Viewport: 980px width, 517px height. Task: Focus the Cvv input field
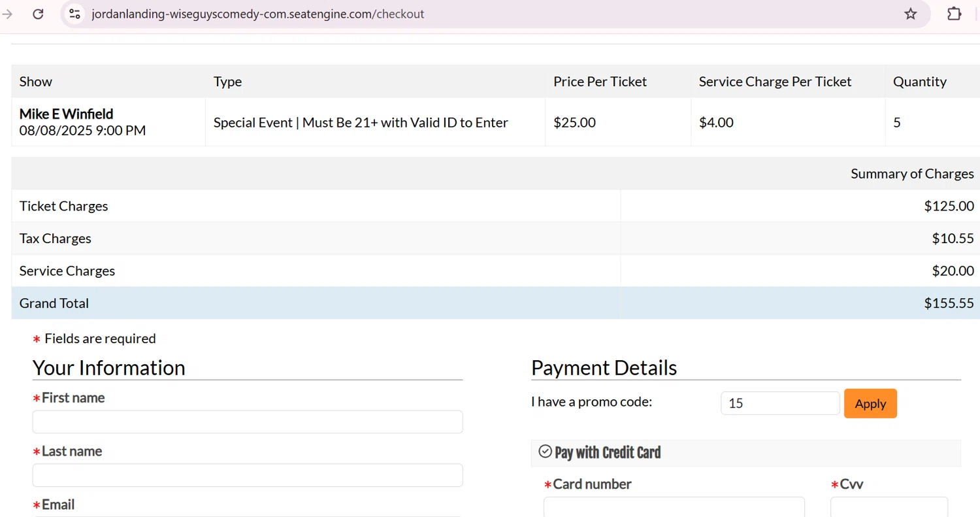tap(889, 507)
